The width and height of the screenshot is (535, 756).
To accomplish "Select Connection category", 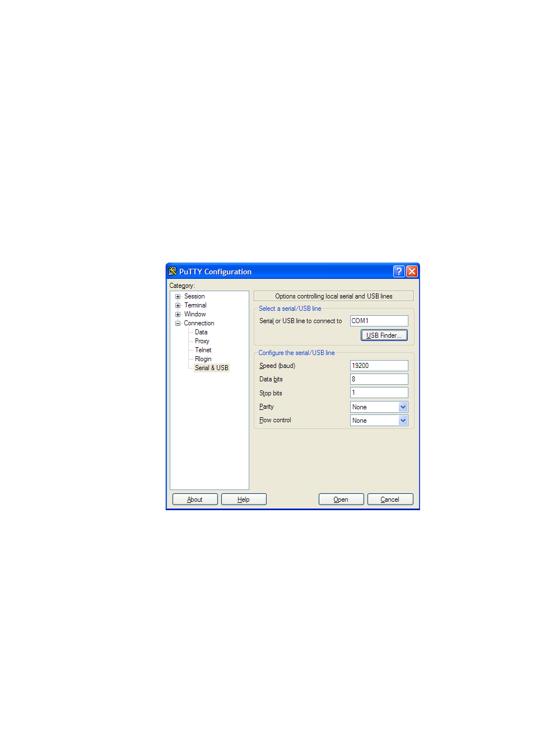I will [x=199, y=324].
